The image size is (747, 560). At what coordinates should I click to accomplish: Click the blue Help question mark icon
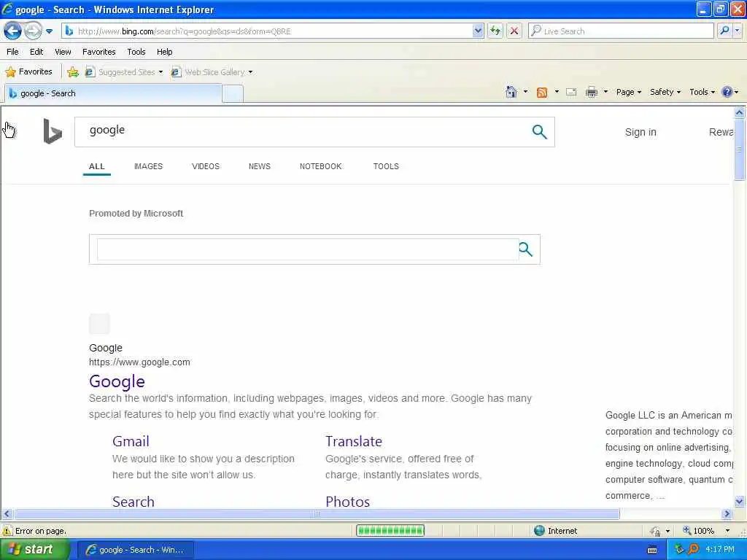(727, 92)
